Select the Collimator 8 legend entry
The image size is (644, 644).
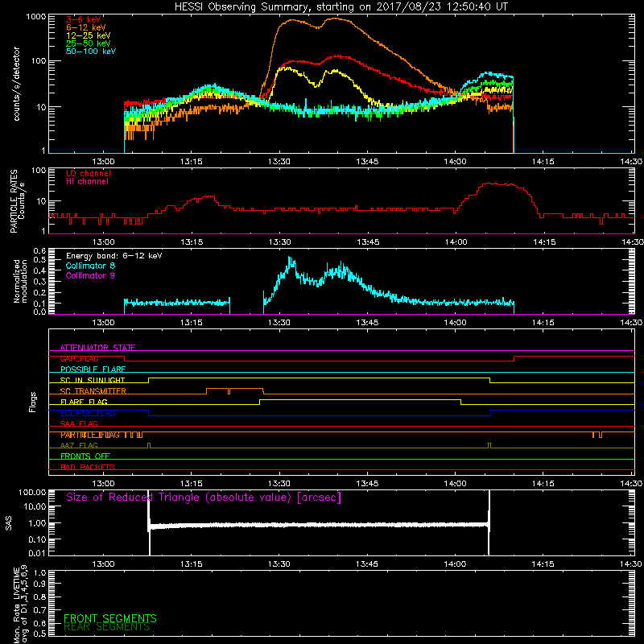point(90,266)
